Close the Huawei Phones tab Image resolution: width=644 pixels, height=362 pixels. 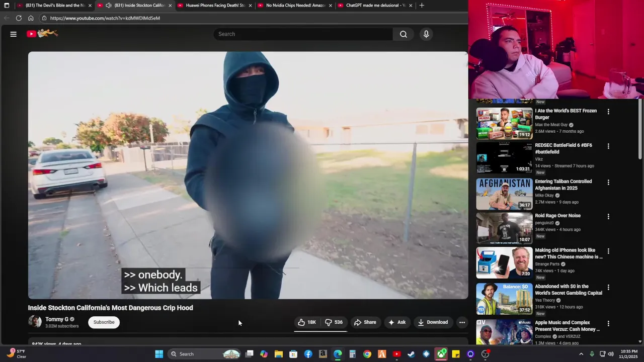point(250,6)
